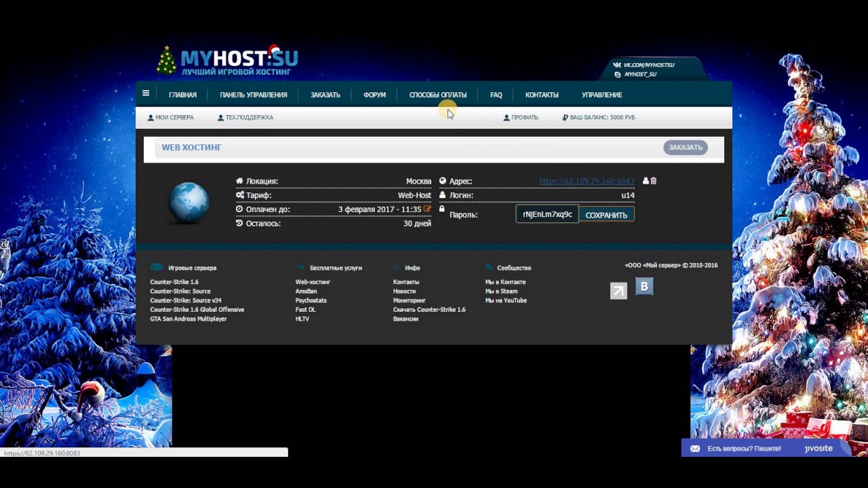868x488 pixels.
Task: Open the https://62.109.29.160:8083 address link
Action: pos(587,181)
